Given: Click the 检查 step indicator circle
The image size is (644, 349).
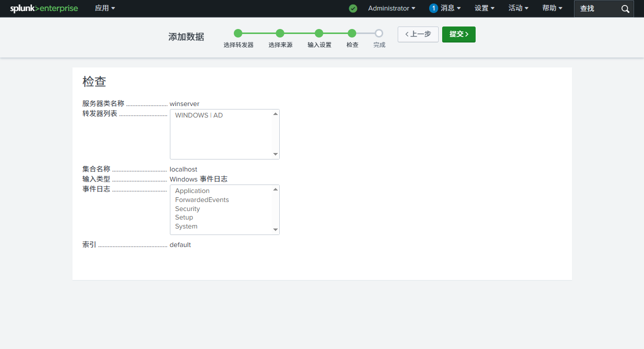Looking at the screenshot, I should click(x=352, y=33).
